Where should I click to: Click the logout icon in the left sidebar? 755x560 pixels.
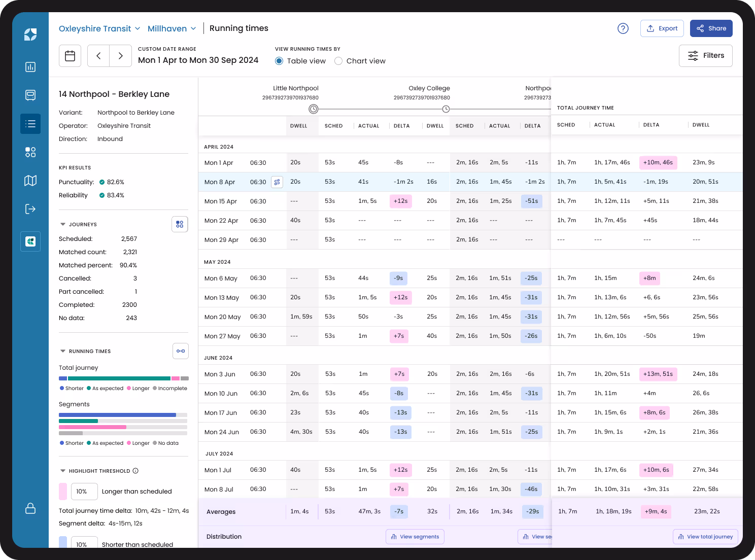(30, 209)
